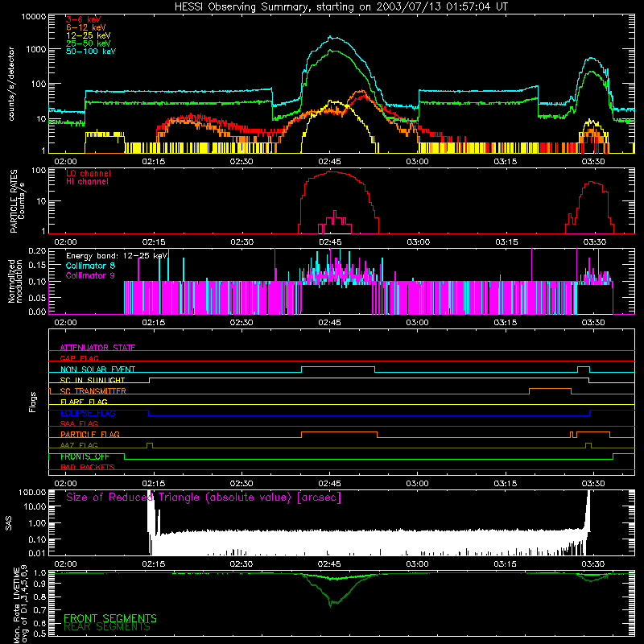Screen dimensions: 644x644
Task: Click the REAR SEGMENTS legend entry
Action: [x=107, y=627]
